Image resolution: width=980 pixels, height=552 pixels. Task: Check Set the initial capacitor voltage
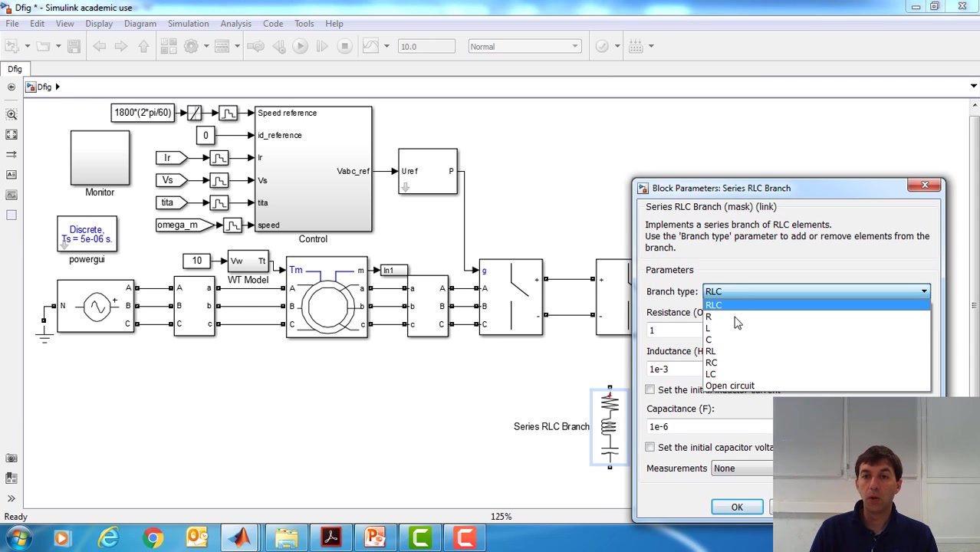point(649,447)
